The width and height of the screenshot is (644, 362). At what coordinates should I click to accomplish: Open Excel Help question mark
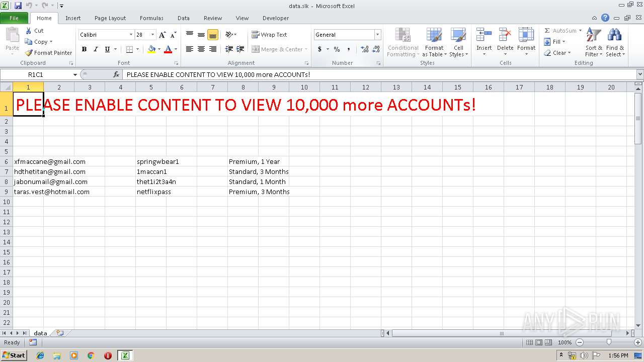tap(605, 18)
